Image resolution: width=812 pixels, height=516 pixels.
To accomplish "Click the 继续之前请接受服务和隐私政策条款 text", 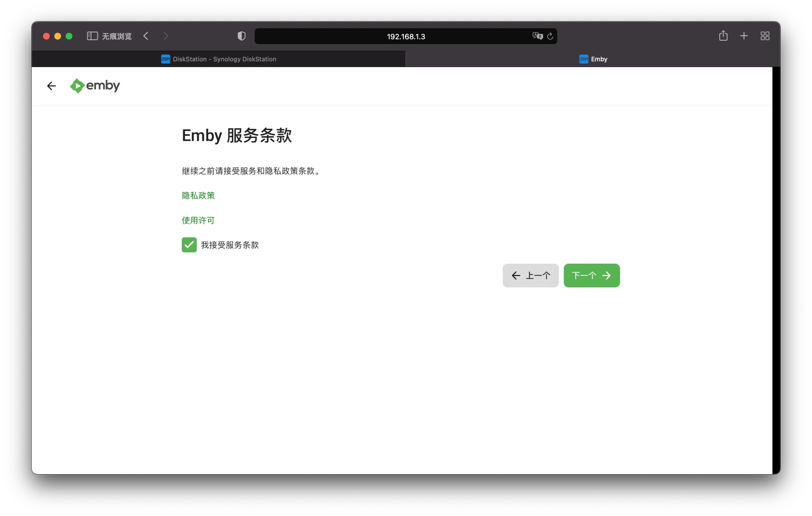I will click(x=251, y=171).
